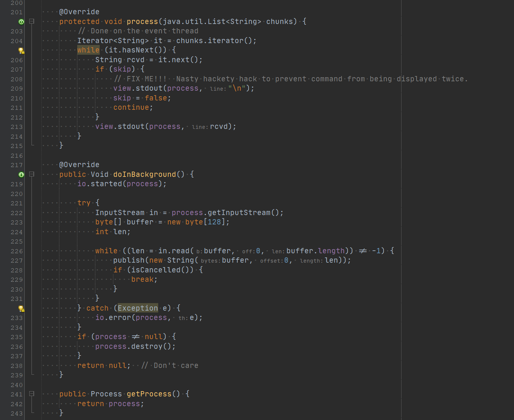Click the highlighted "Exception" in the catch clause
This screenshot has height=420, width=514.
(x=138, y=308)
